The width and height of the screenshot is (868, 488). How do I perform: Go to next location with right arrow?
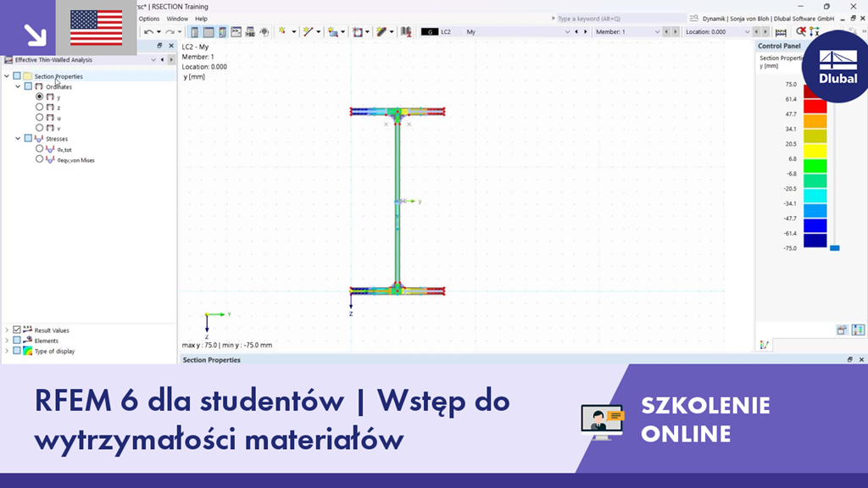[x=765, y=32]
